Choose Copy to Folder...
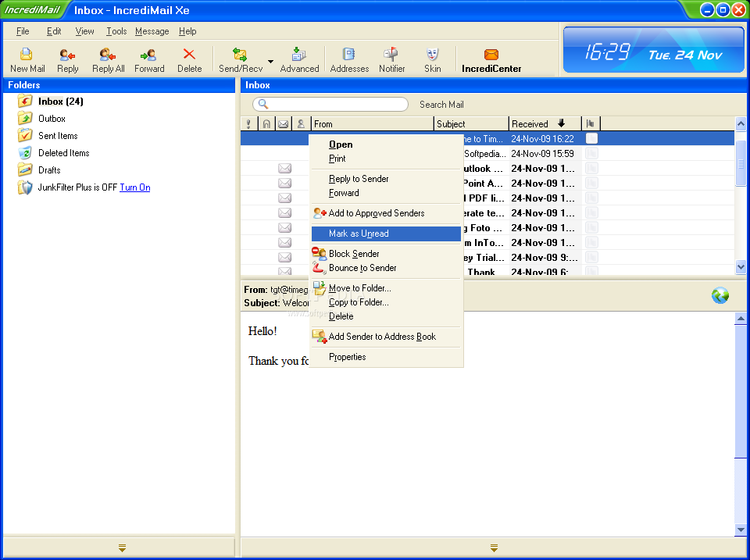Screen dimensions: 750x560 click(x=386, y=302)
